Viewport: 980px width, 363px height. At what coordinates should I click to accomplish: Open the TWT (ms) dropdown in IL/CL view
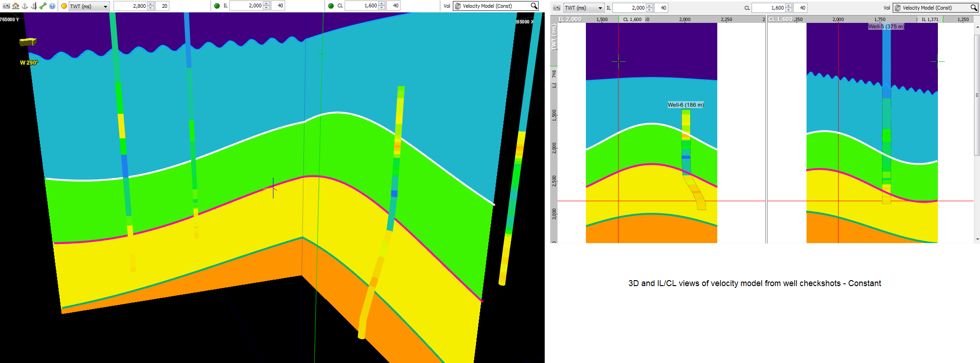[584, 8]
